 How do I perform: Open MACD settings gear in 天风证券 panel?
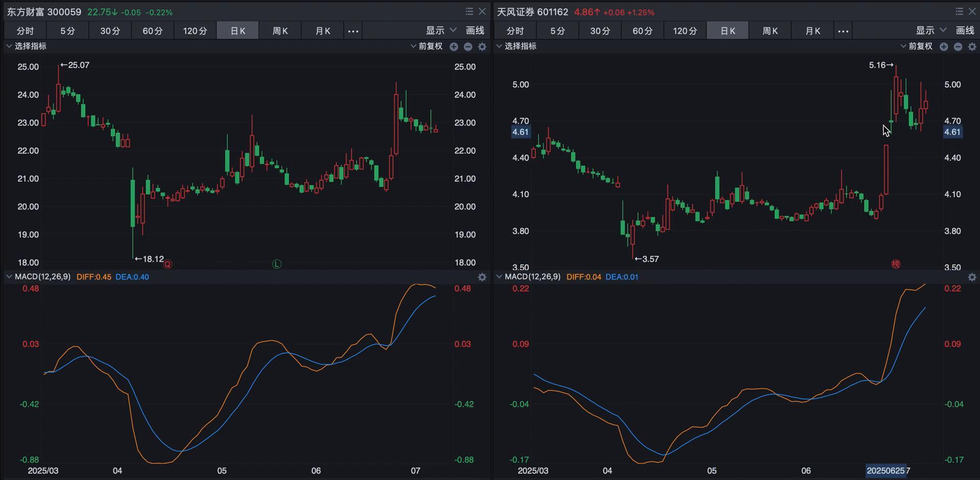point(972,277)
